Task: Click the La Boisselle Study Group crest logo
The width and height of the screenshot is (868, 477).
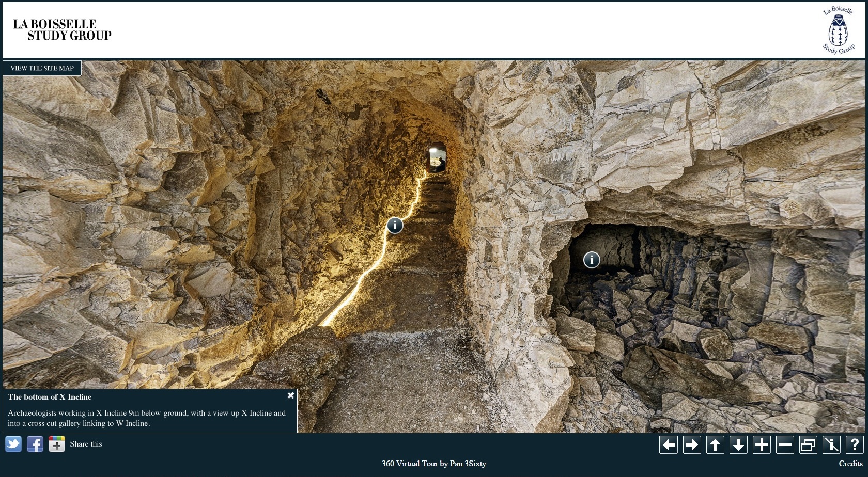Action: pos(838,30)
